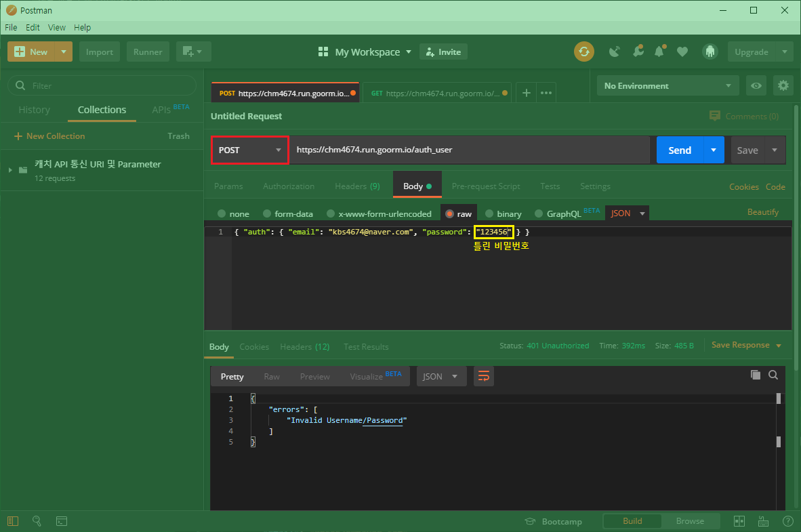Viewport: 801px width, 532px height.
Task: Open keyboard shortcuts icon
Action: pos(763,521)
